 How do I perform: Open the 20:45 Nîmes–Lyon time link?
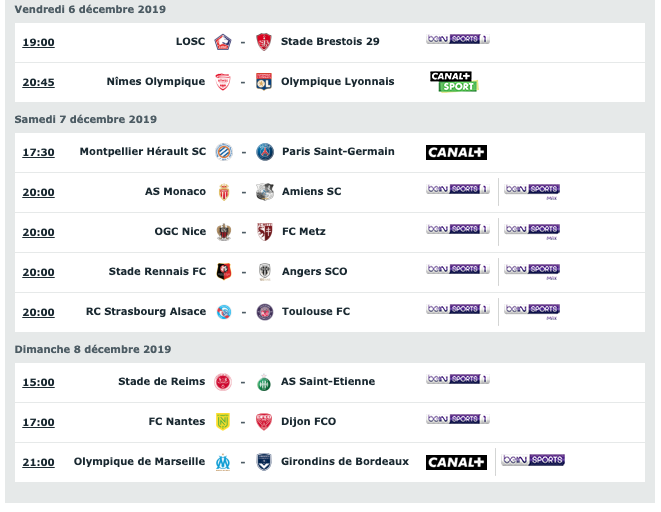tap(38, 82)
